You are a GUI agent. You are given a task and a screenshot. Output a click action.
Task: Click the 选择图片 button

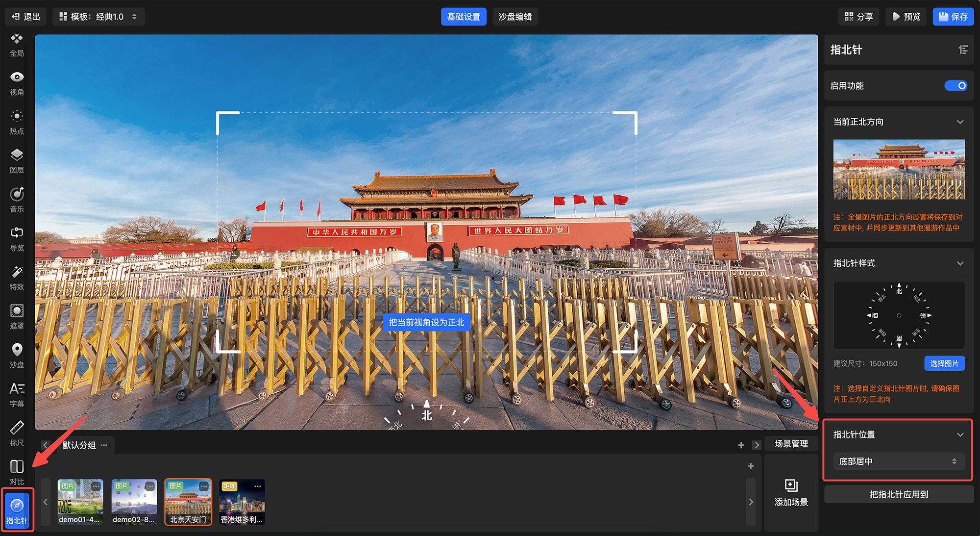pos(944,363)
